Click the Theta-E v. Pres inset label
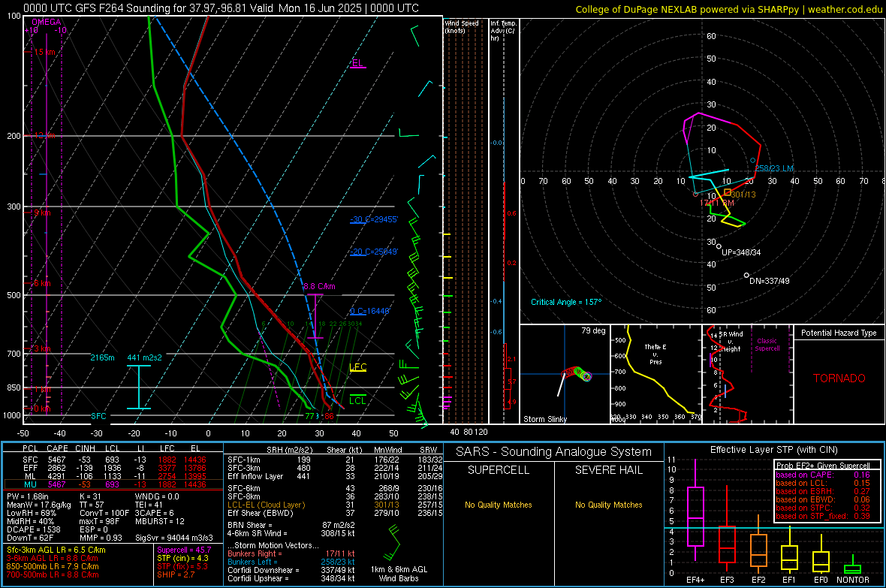This screenshot has height=588, width=886. click(655, 354)
